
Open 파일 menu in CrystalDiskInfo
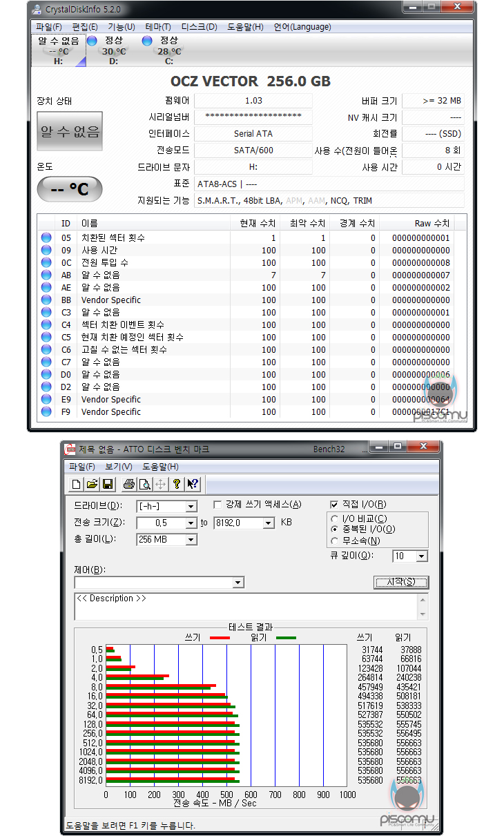coord(50,27)
